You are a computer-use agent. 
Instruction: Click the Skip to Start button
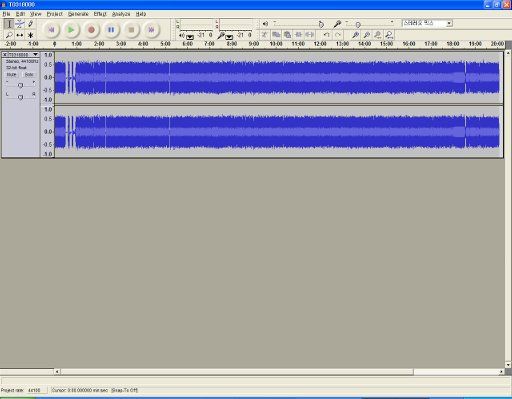(x=51, y=30)
